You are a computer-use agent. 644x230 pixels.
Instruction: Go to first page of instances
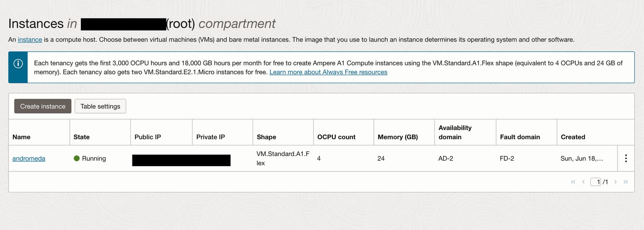coord(573,182)
